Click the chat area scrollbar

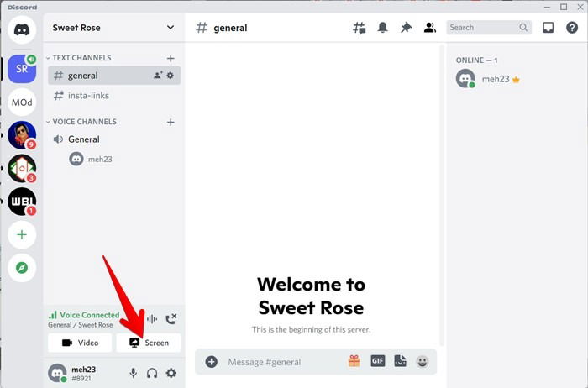442,195
